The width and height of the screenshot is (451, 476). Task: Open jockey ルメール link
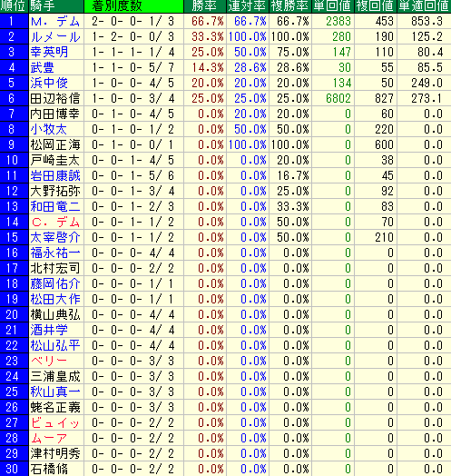tap(55, 37)
